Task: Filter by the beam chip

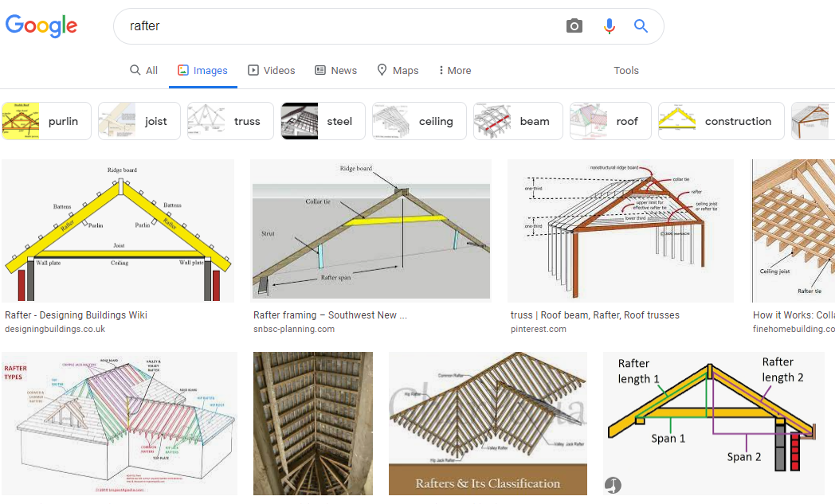Action: pos(518,121)
